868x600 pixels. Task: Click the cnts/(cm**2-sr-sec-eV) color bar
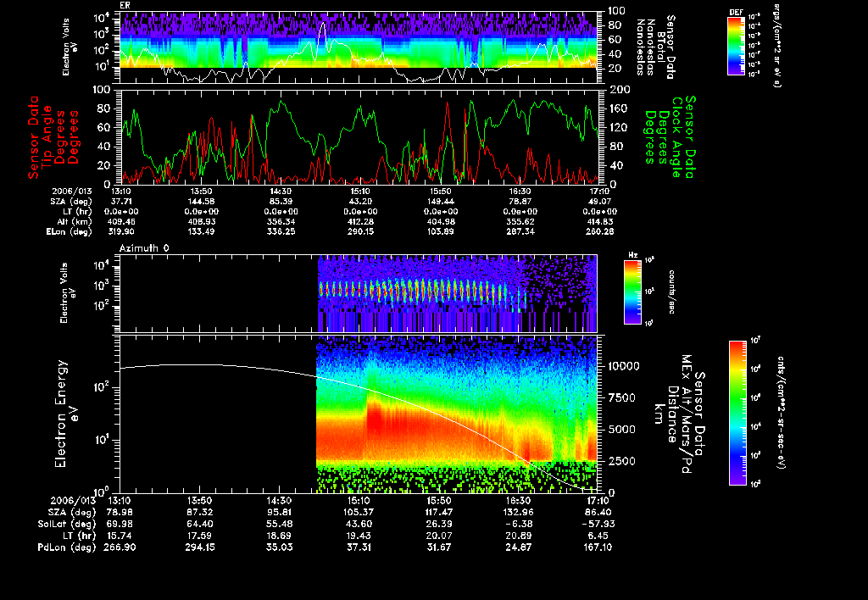pos(737,413)
